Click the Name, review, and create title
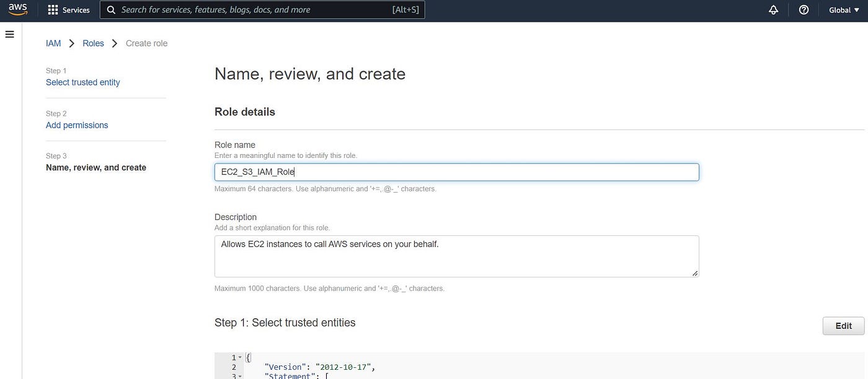The width and height of the screenshot is (868, 379). tap(310, 74)
